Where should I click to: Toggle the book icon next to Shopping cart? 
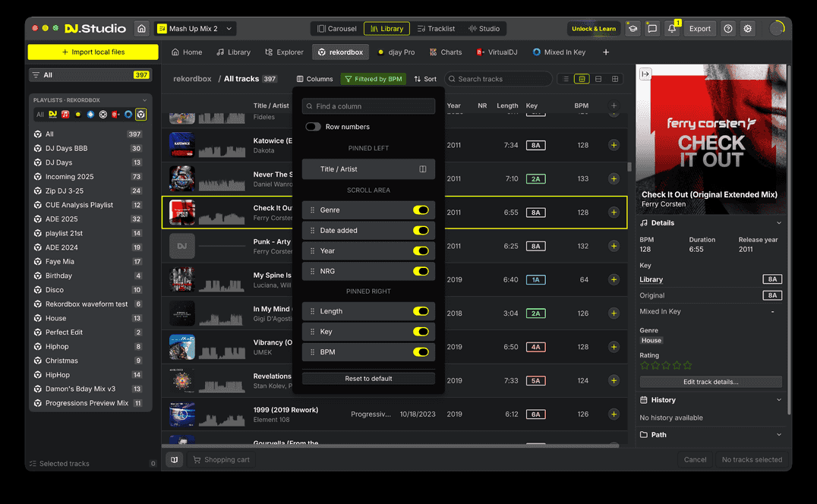click(174, 460)
